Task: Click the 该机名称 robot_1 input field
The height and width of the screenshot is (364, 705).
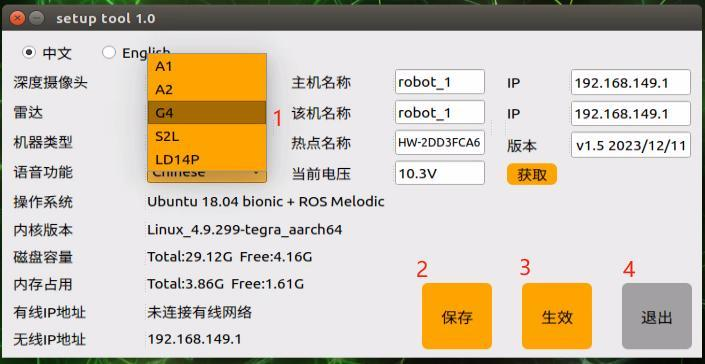Action: 440,112
